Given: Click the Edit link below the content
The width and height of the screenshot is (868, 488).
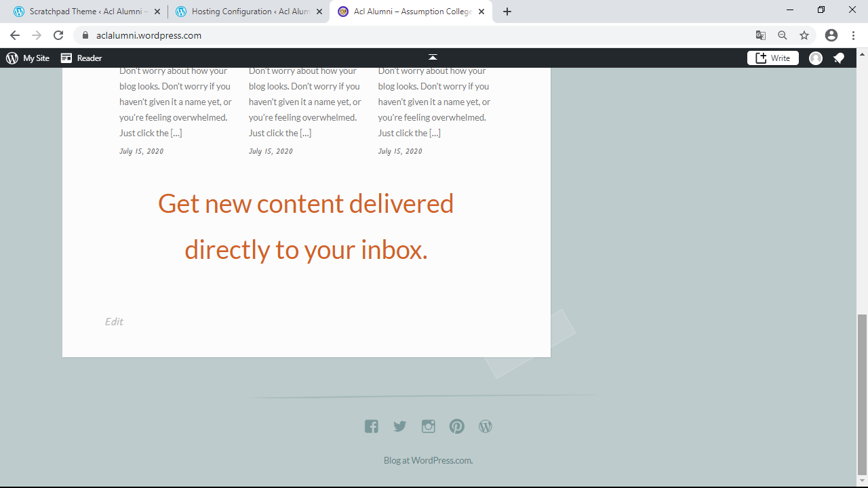Looking at the screenshot, I should click(114, 321).
